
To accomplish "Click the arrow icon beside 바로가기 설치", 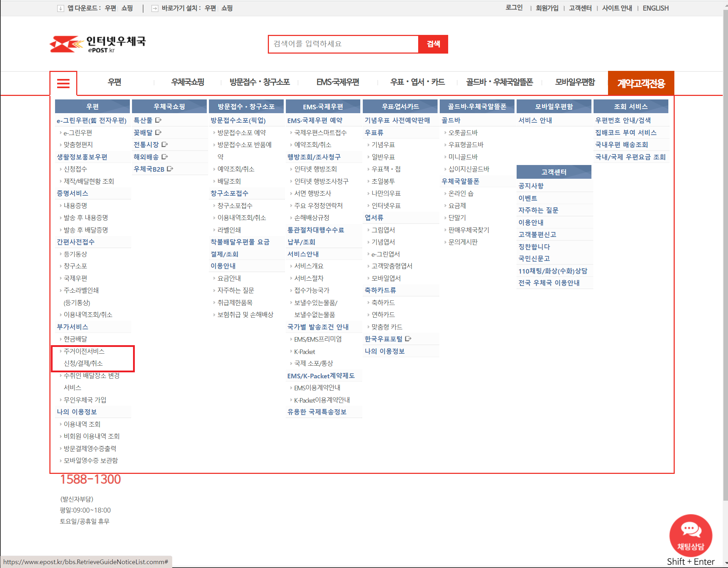I will [154, 8].
